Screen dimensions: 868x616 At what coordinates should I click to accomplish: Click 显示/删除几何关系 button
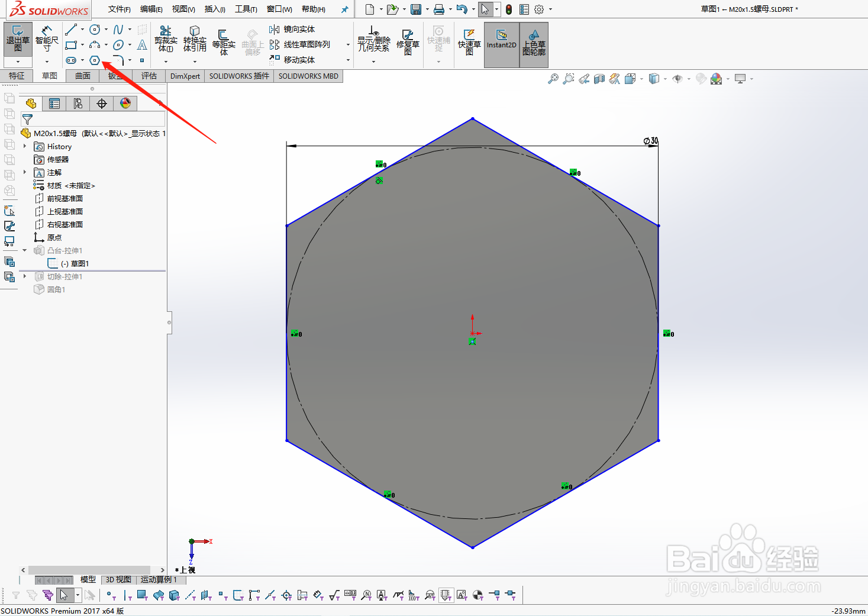(373, 40)
